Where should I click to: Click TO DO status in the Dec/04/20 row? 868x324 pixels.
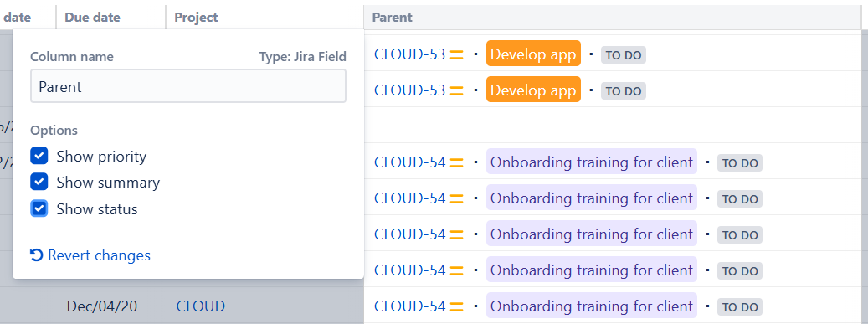740,306
